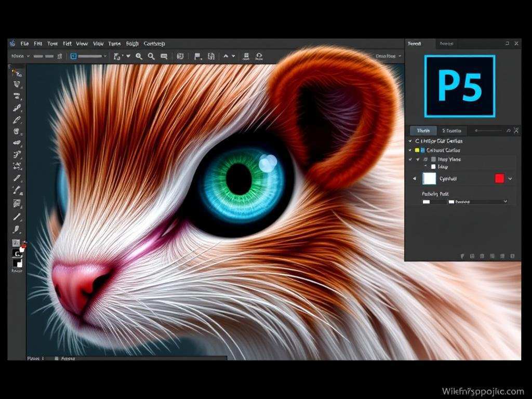
Task: Open the chevron at end of "Cypdutl" row
Action: click(510, 179)
